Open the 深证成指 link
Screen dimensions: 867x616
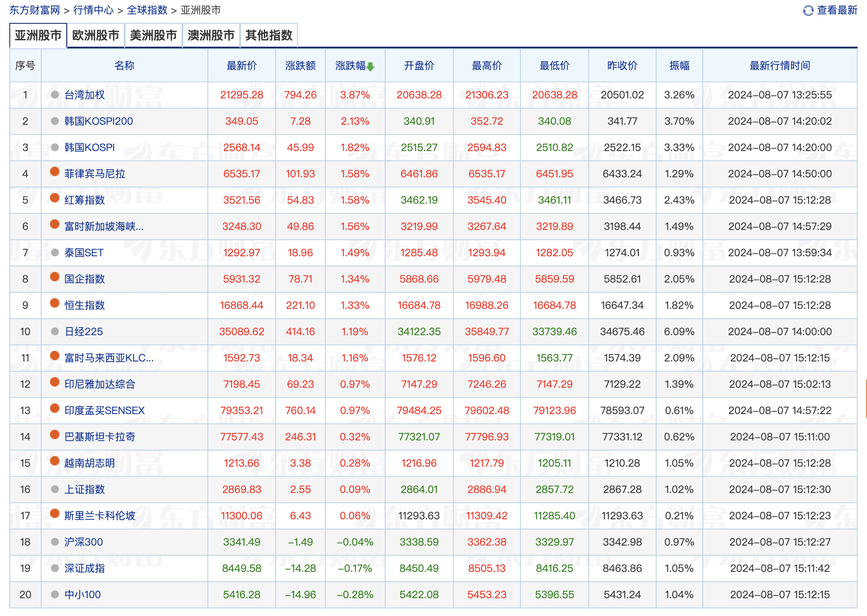pyautogui.click(x=84, y=568)
